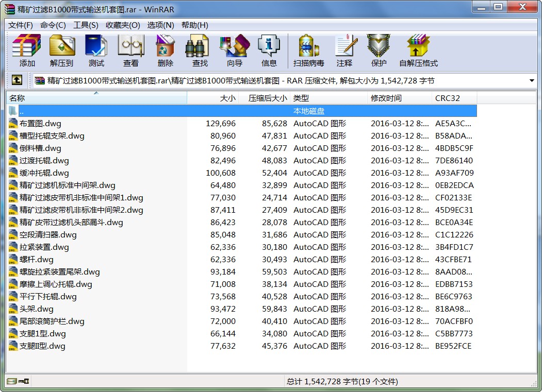Screen dimensions: 542x392
Task: Run the 测试 (Test) archive tool
Action: pos(96,50)
